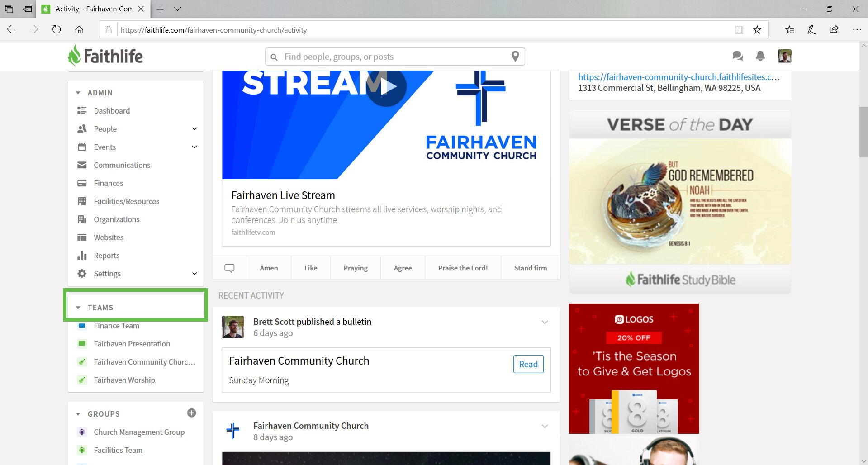
Task: Expand the People submenu chevron
Action: point(194,129)
